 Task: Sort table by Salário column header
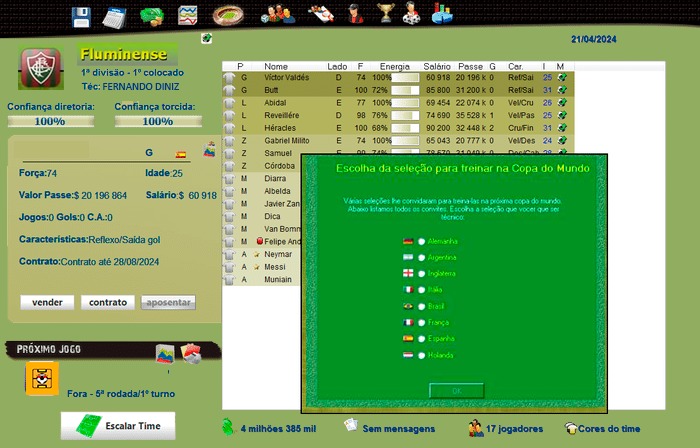click(x=437, y=66)
